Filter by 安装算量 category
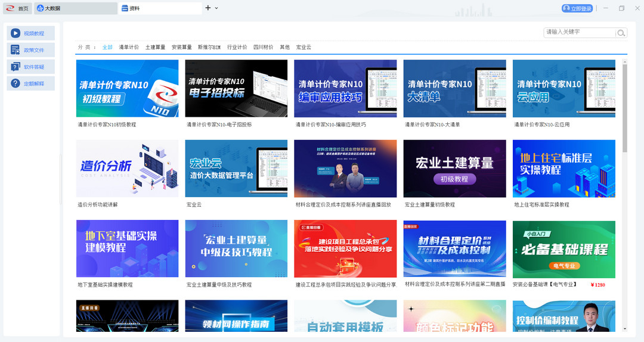Screen dimensions: 644x342 click(x=181, y=47)
